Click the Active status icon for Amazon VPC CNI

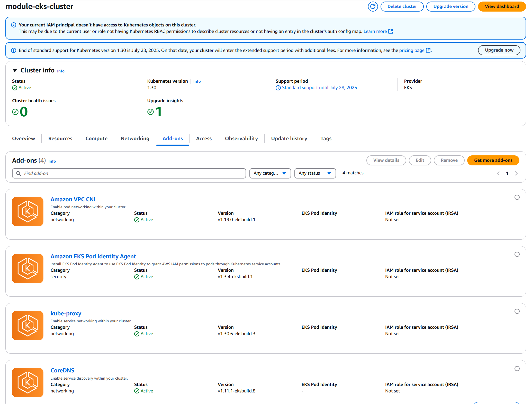tap(137, 220)
